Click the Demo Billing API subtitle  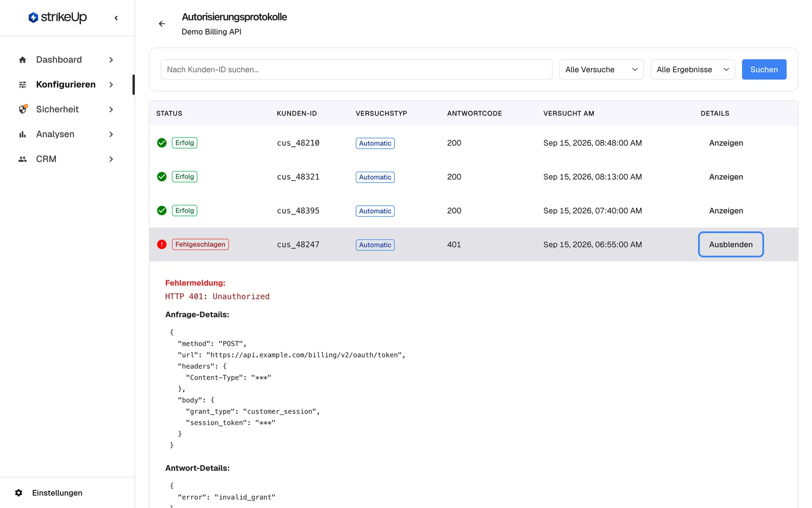tap(211, 32)
